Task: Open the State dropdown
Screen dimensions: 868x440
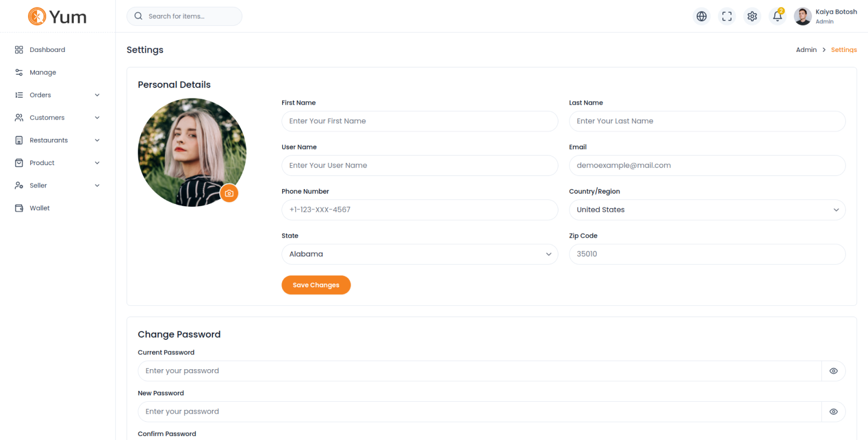Action: [x=419, y=254]
